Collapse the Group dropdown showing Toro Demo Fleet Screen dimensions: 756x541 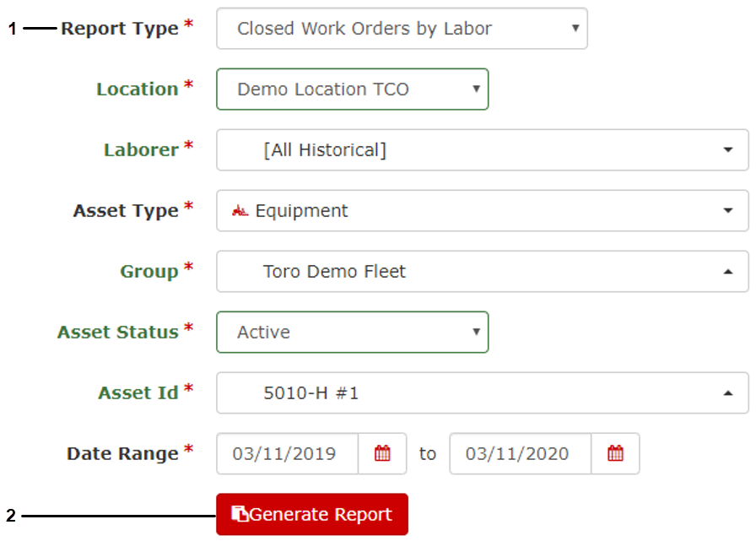click(727, 272)
